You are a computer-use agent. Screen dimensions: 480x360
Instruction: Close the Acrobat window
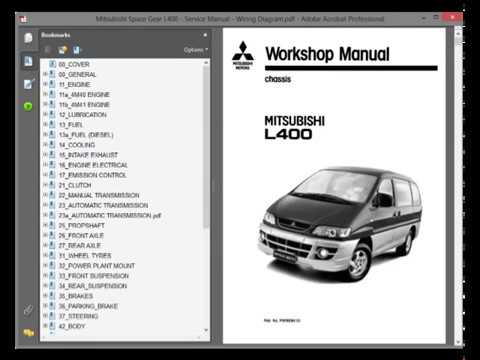pos(453,17)
